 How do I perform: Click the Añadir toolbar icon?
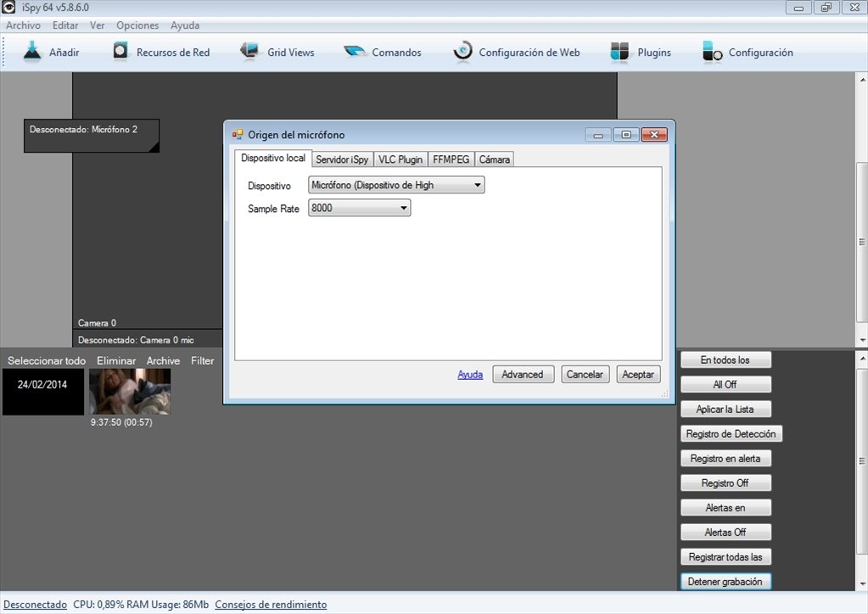point(32,52)
